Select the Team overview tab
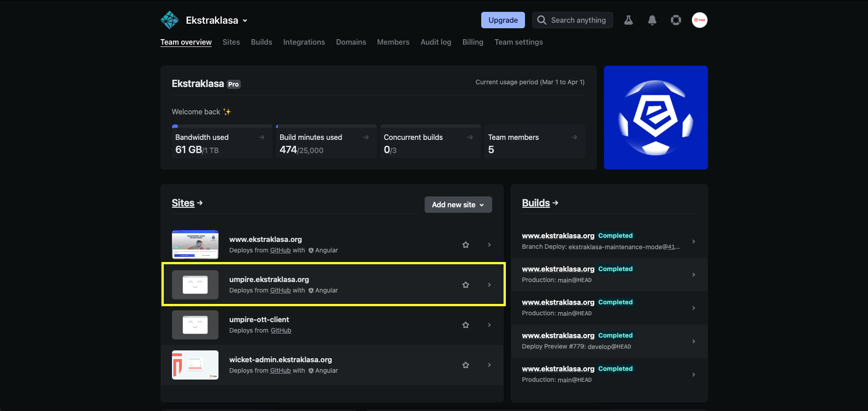 pos(186,42)
